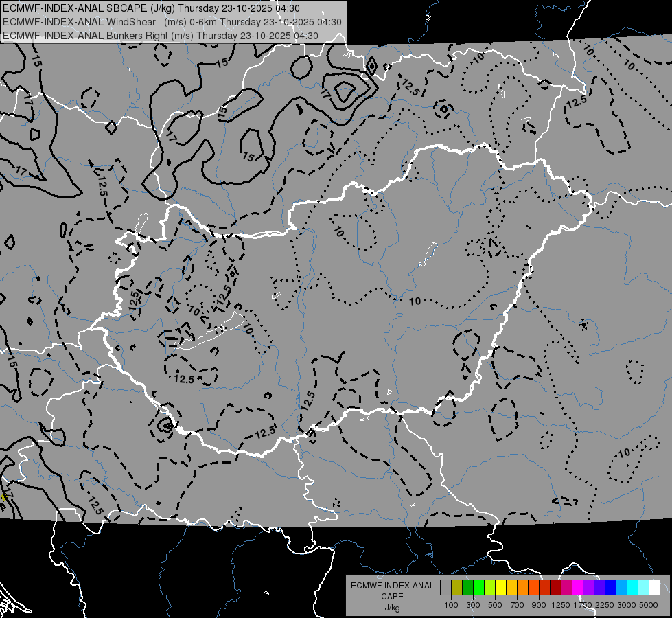
Task: Click the '5000' legend tick label
Action: coord(649,605)
